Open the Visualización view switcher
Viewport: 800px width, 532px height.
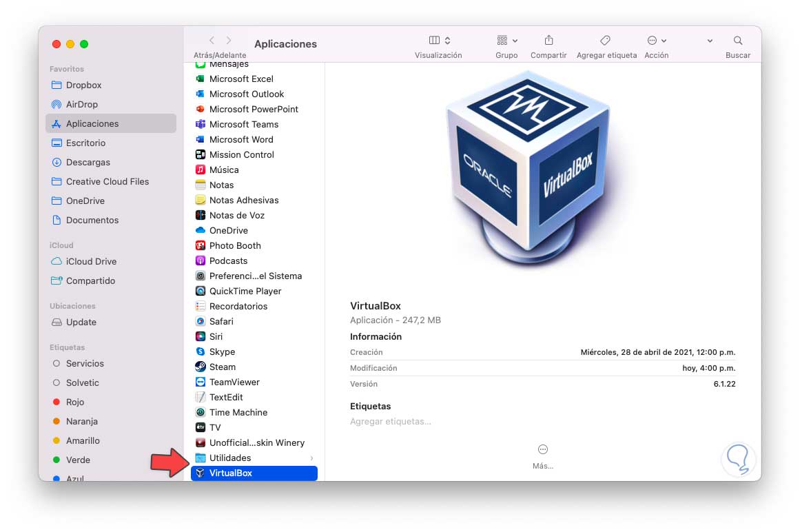(440, 40)
